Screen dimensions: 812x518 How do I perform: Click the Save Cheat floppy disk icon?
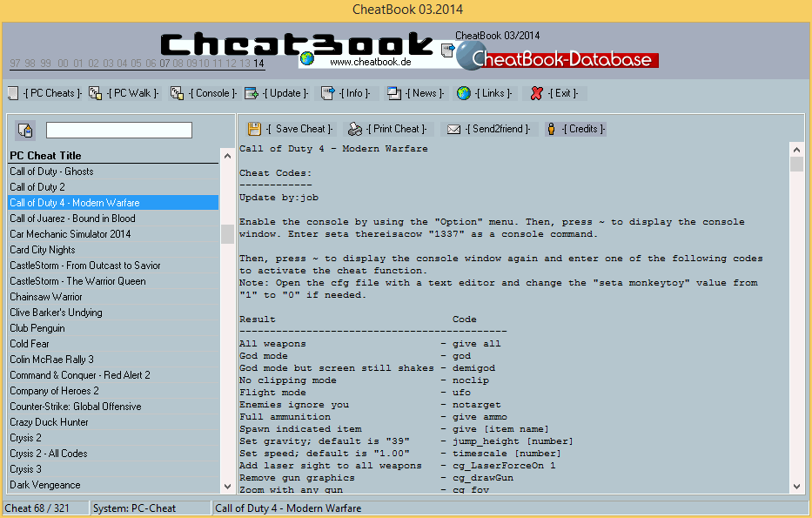tap(254, 129)
